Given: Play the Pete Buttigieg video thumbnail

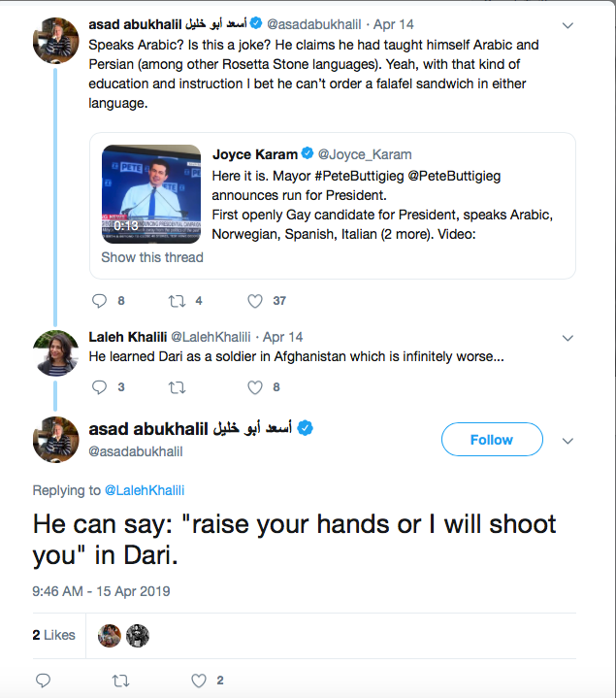Looking at the screenshot, I should (x=150, y=194).
